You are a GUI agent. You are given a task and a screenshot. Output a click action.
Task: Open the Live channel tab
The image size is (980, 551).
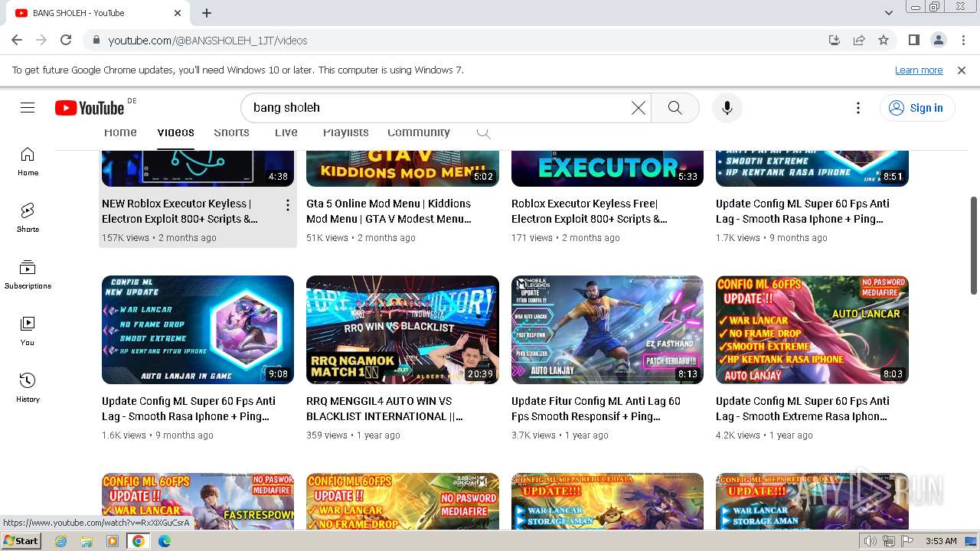(286, 132)
